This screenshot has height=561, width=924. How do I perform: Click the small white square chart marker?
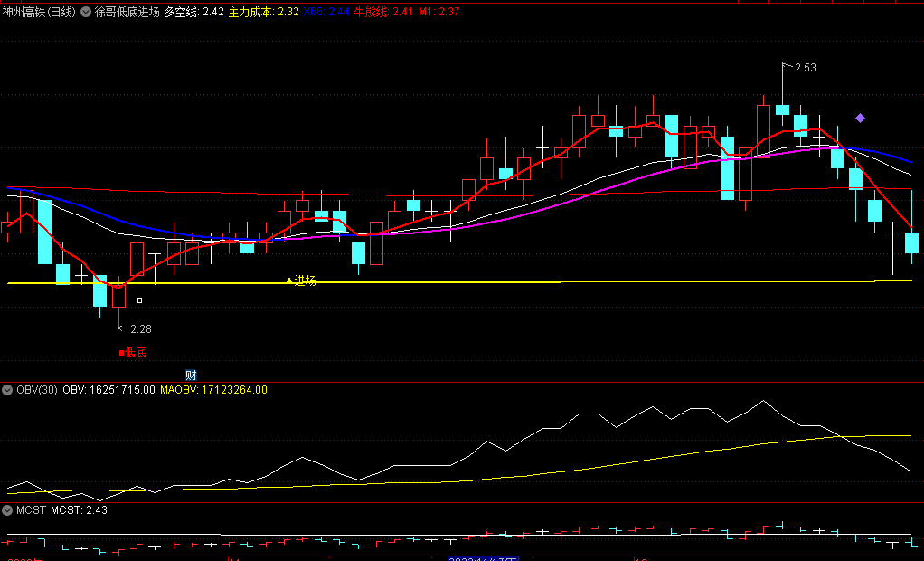coord(139,300)
